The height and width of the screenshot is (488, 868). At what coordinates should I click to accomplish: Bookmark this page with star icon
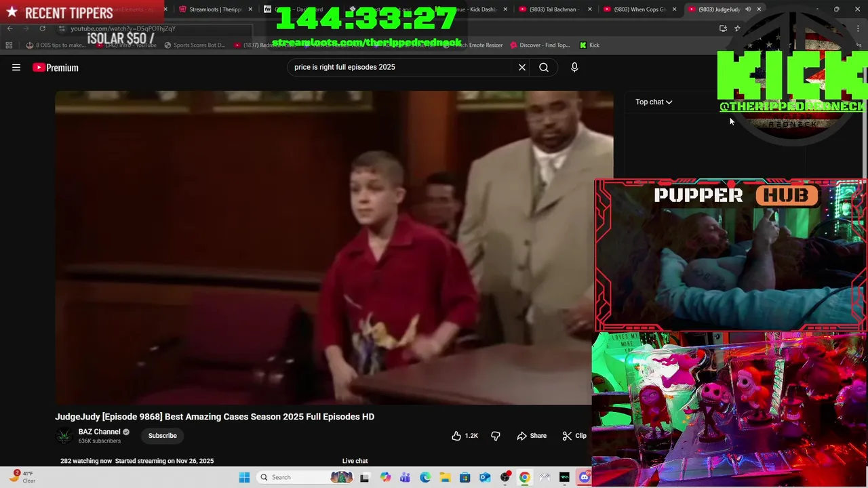tap(737, 28)
